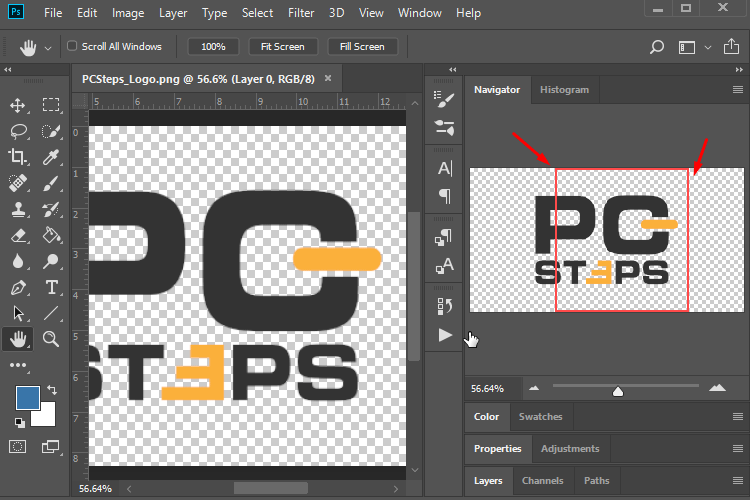Select the Brush tool
The height and width of the screenshot is (500, 750).
(51, 183)
